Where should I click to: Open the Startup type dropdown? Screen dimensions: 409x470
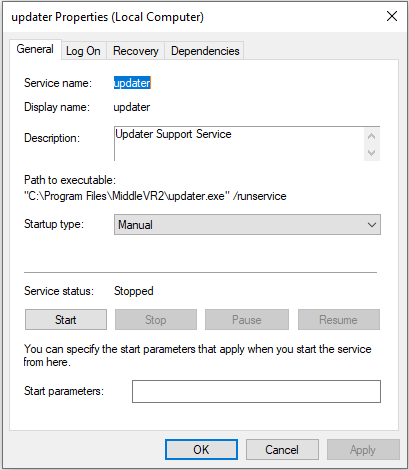247,225
